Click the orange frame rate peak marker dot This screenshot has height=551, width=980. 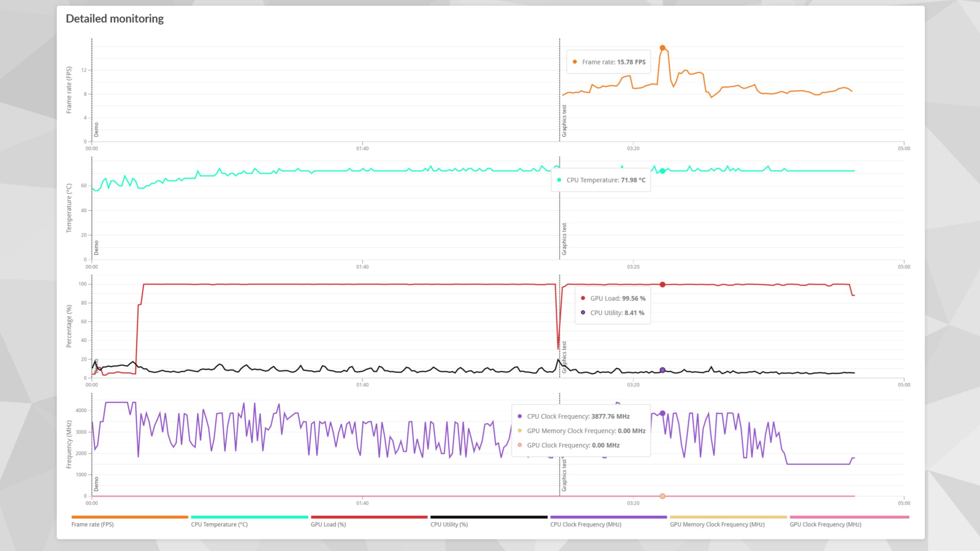[662, 48]
